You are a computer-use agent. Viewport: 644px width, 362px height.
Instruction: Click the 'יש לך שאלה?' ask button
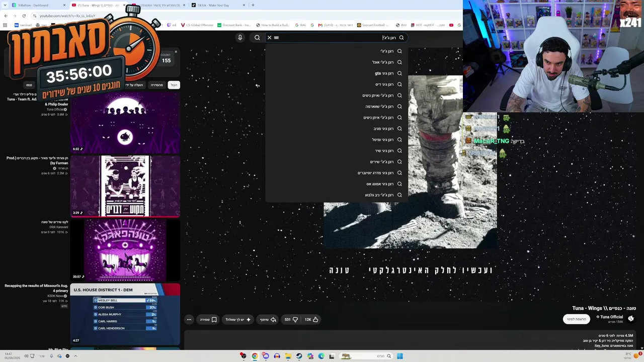click(238, 319)
